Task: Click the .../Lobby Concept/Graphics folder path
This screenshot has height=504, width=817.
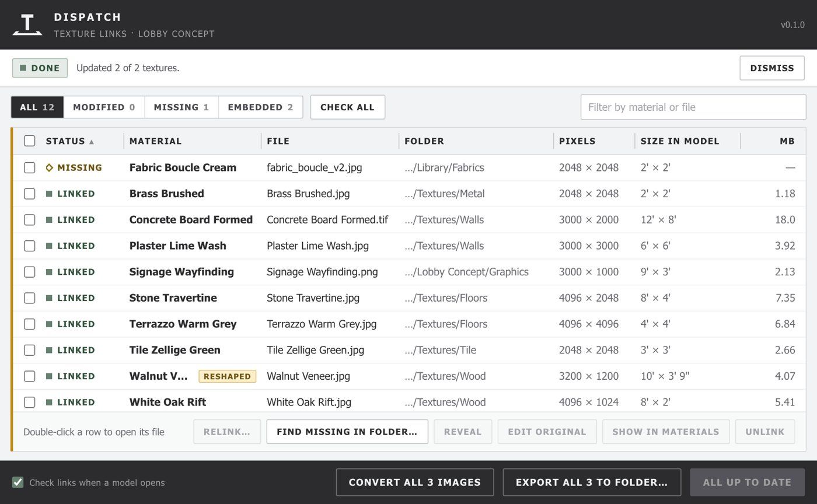Action: point(467,272)
